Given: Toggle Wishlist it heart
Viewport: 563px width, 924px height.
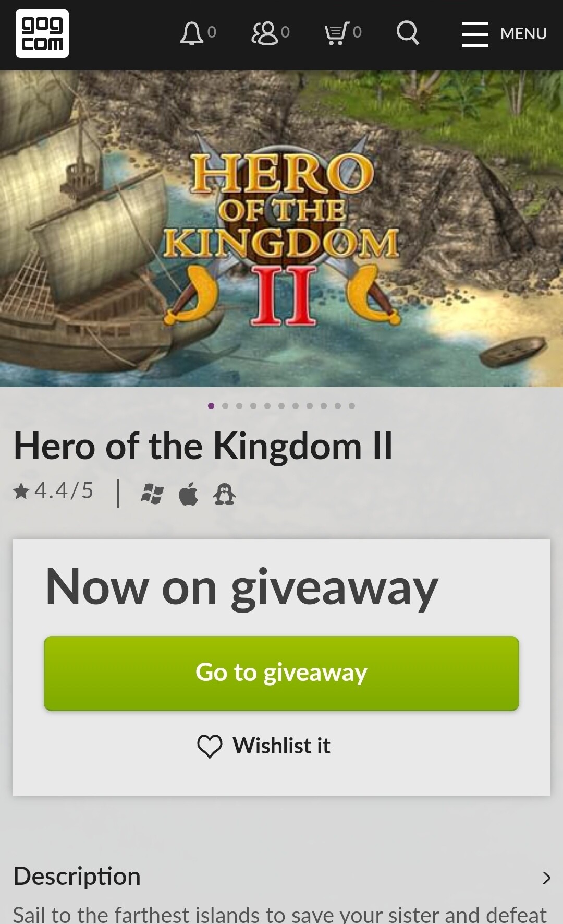Looking at the screenshot, I should pos(264,746).
